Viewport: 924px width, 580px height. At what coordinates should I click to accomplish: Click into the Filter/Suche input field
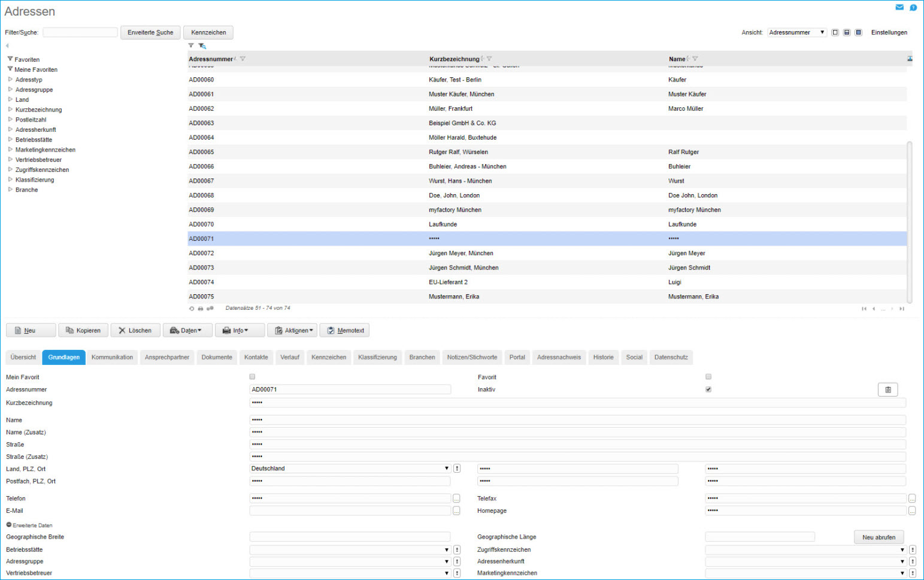click(x=80, y=32)
